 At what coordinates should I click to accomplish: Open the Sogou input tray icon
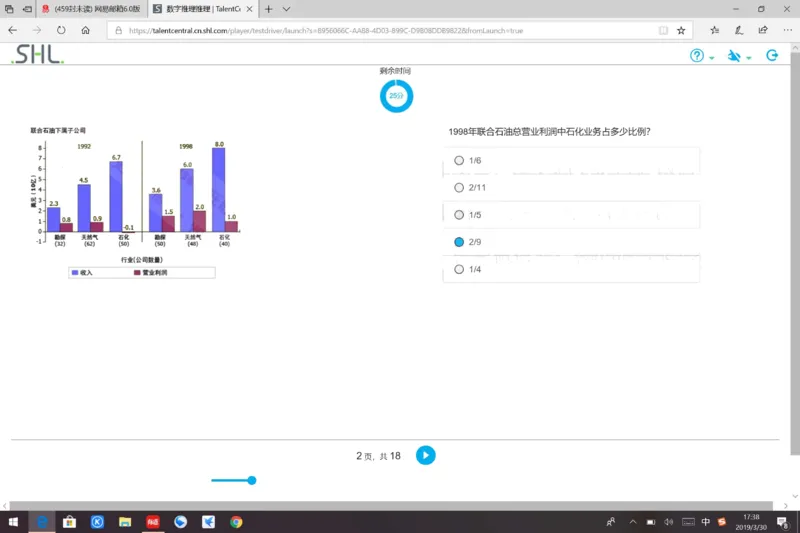click(722, 522)
